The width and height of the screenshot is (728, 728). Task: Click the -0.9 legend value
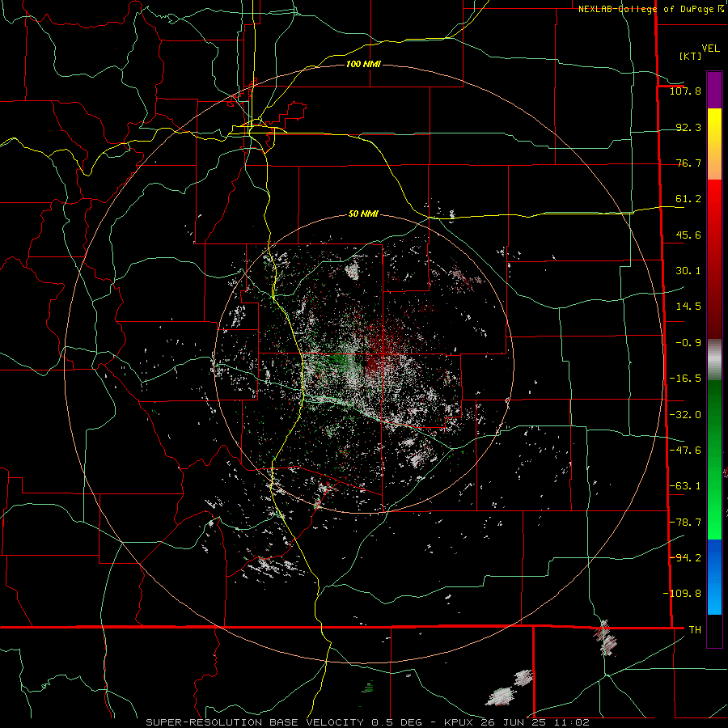tap(688, 343)
